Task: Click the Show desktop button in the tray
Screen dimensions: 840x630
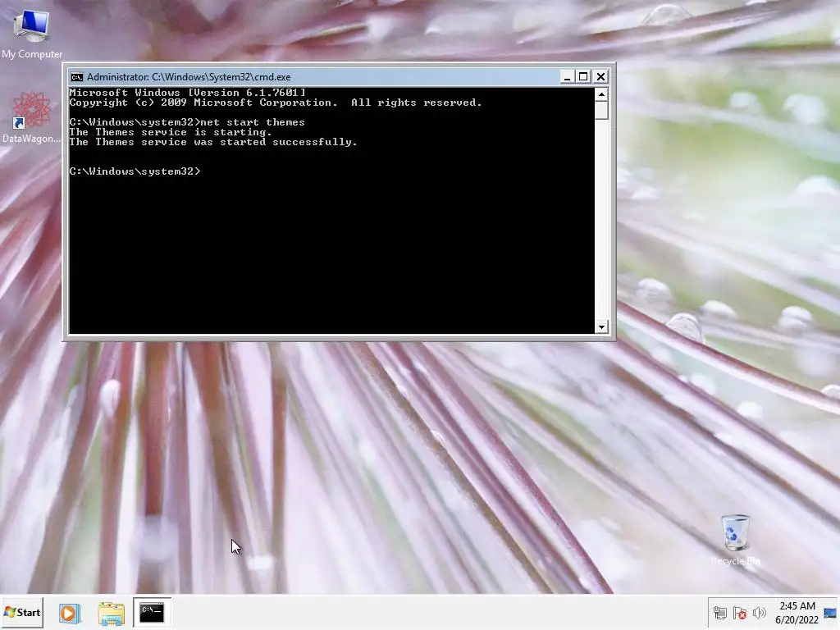Action: point(830,613)
